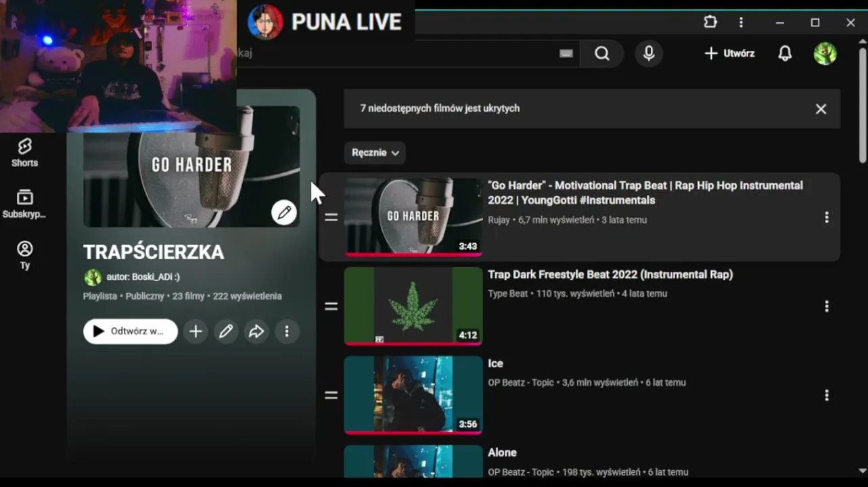Play the cannabis leaf thumbnail video

[x=413, y=306]
